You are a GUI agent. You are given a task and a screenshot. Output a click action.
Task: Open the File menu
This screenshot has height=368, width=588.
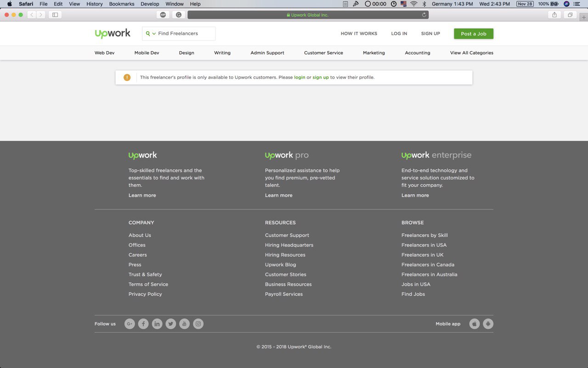pyautogui.click(x=44, y=4)
